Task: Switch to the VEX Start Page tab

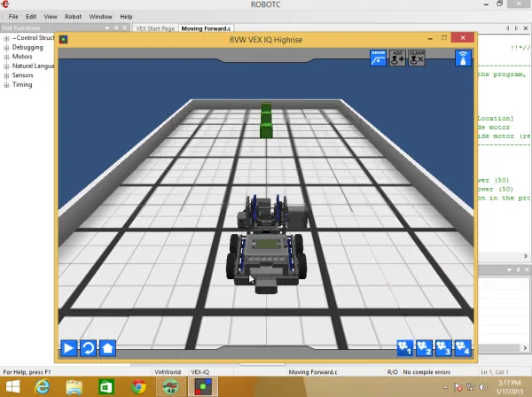Action: (154, 28)
